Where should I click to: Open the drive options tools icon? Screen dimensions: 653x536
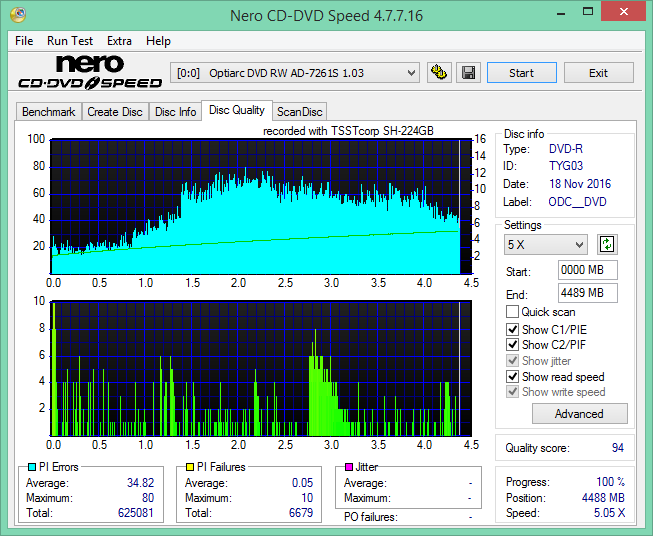click(x=439, y=73)
